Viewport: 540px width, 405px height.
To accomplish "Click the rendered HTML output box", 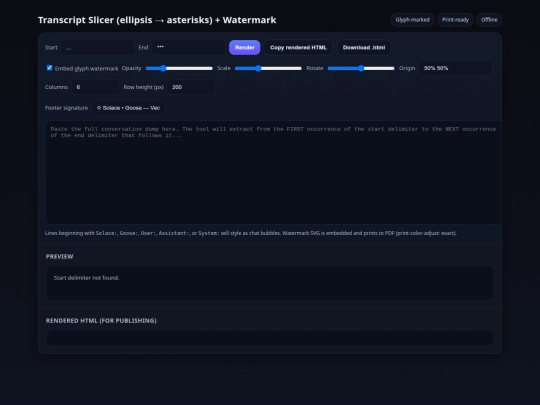I will coord(270,338).
